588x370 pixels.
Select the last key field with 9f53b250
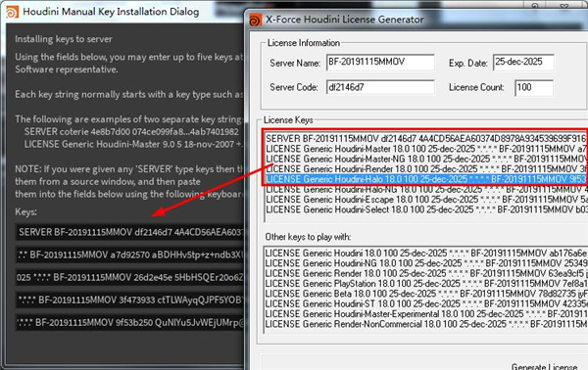point(129,322)
